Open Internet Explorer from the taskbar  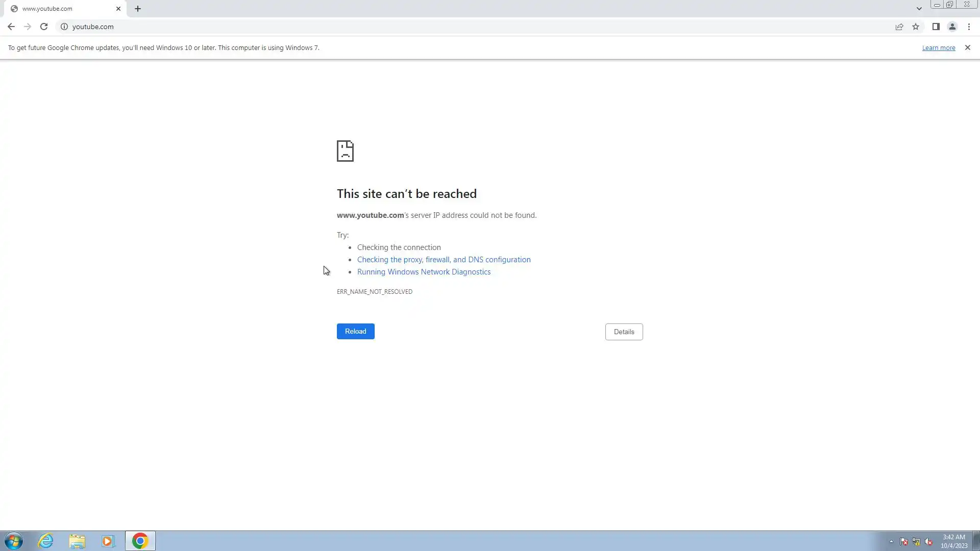[x=46, y=541]
